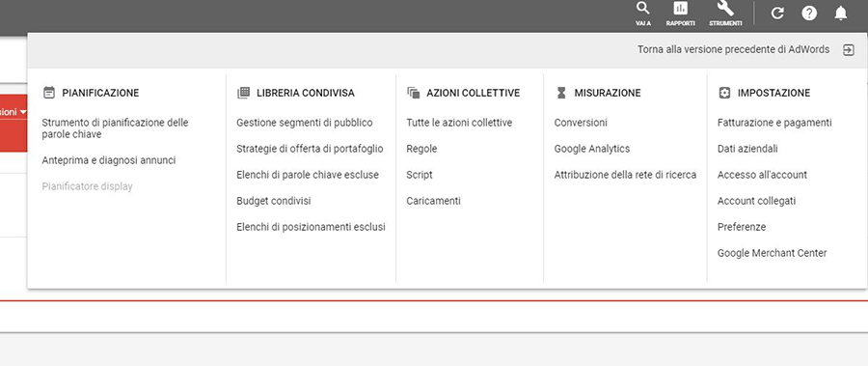Open the help question mark icon
This screenshot has height=366, width=868.
tap(809, 14)
